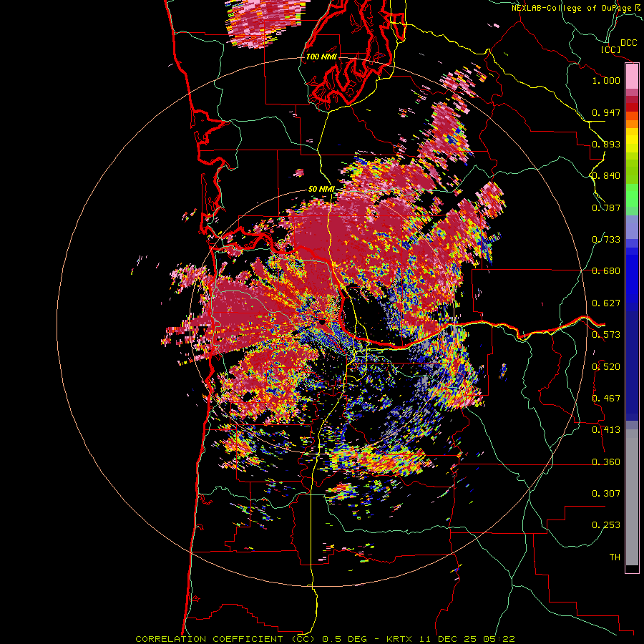This screenshot has width=644, height=644.
Task: Click the Correlation Coefficient KRTX caption at bottom
Action: click(325, 639)
